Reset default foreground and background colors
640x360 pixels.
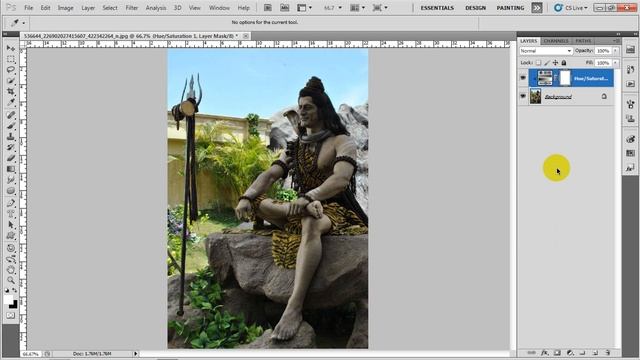[x=7, y=291]
